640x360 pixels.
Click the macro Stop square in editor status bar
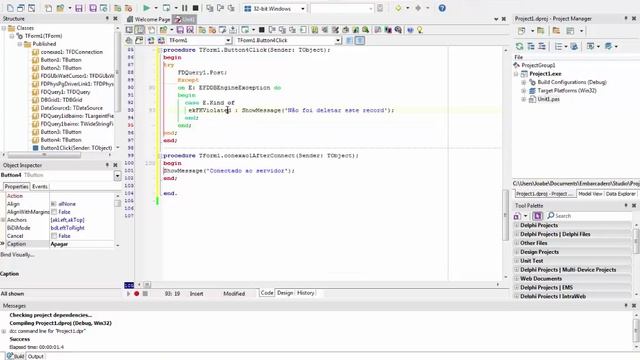click(145, 293)
